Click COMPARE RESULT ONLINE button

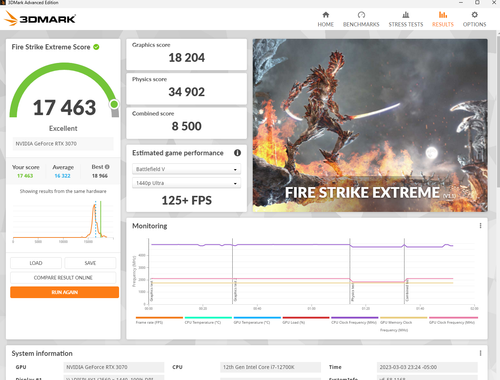(x=63, y=278)
